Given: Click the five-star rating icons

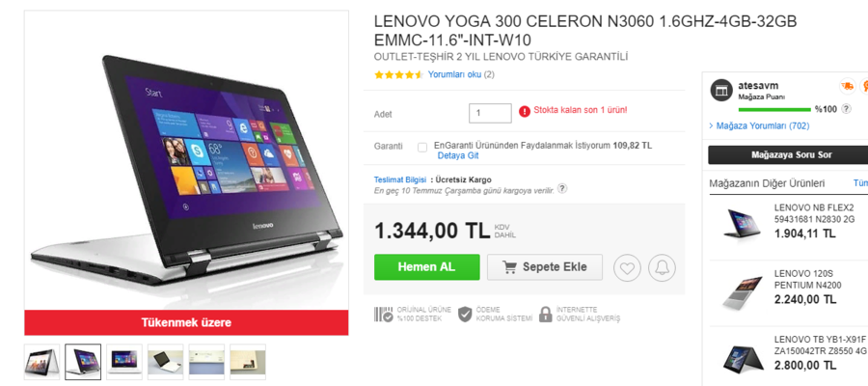Looking at the screenshot, I should tap(398, 74).
